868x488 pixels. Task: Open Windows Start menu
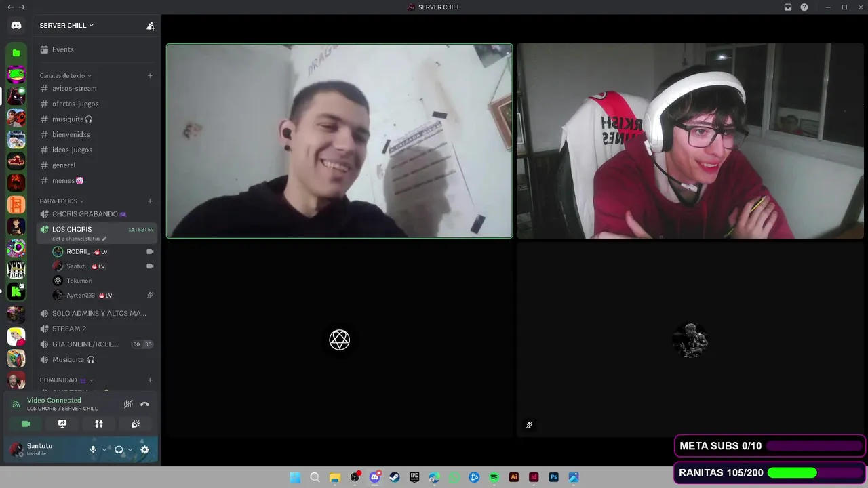(x=295, y=477)
